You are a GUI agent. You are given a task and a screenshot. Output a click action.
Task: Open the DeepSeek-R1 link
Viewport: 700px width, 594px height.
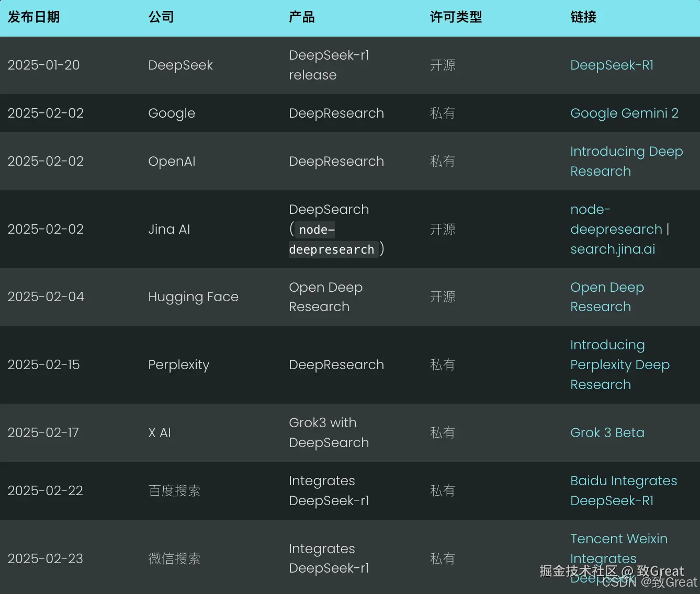[x=612, y=65]
